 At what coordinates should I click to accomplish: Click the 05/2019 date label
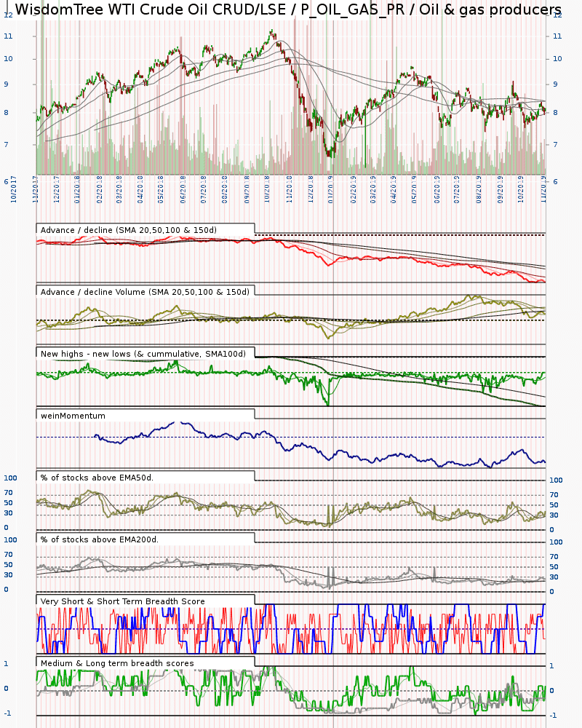(414, 189)
